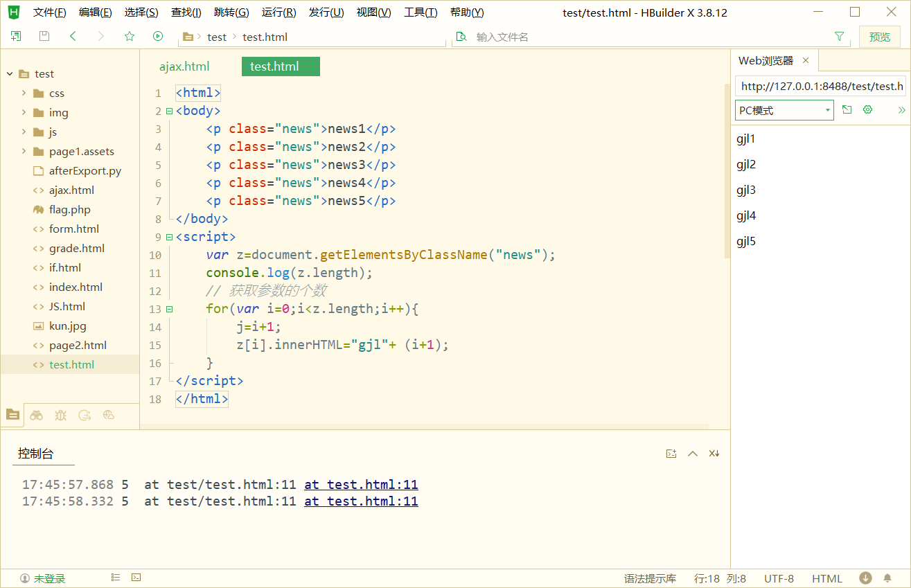The width and height of the screenshot is (911, 588).
Task: Open the 工具(T) menu
Action: 421,12
